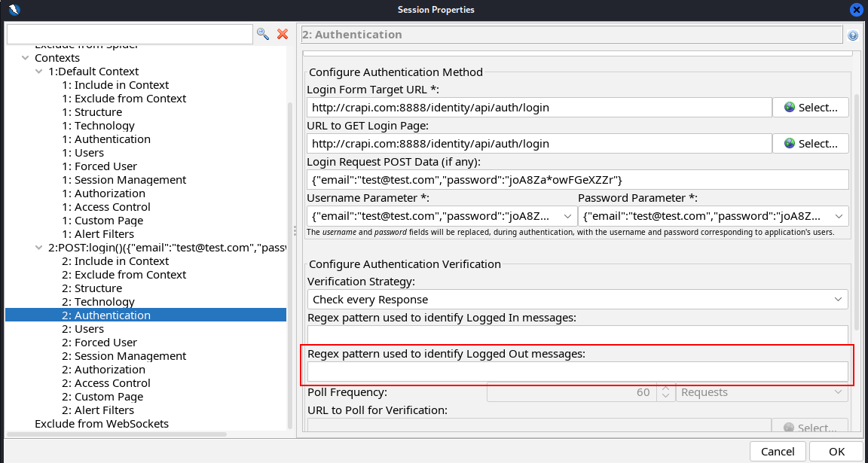Select button next to URL to GET Login Page
The image size is (868, 463).
(x=811, y=143)
